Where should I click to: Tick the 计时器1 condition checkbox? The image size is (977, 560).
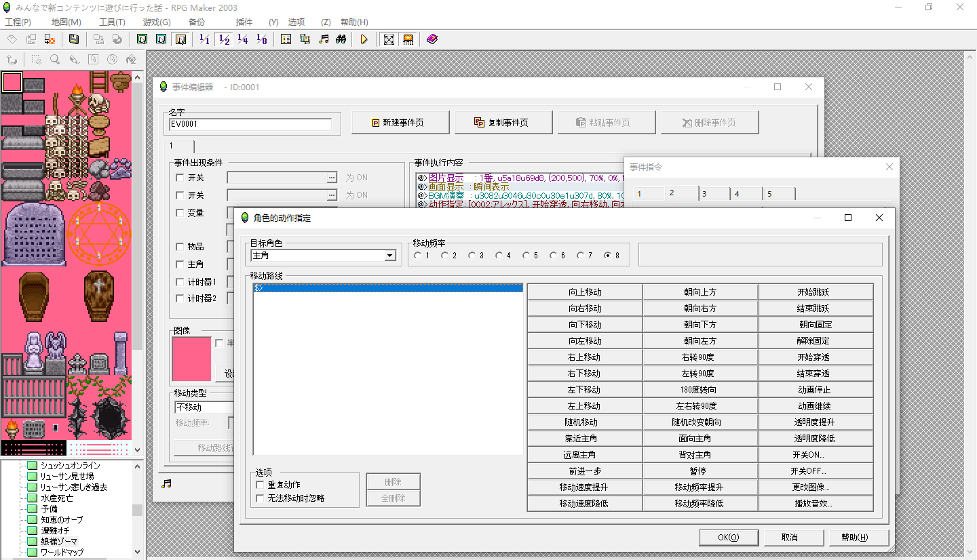coord(180,282)
